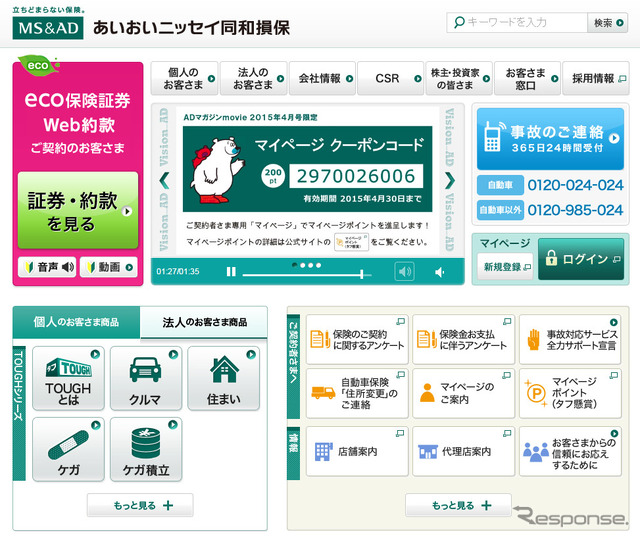Open ケガ injury insurance tile
The width and height of the screenshot is (640, 538).
tap(68, 449)
